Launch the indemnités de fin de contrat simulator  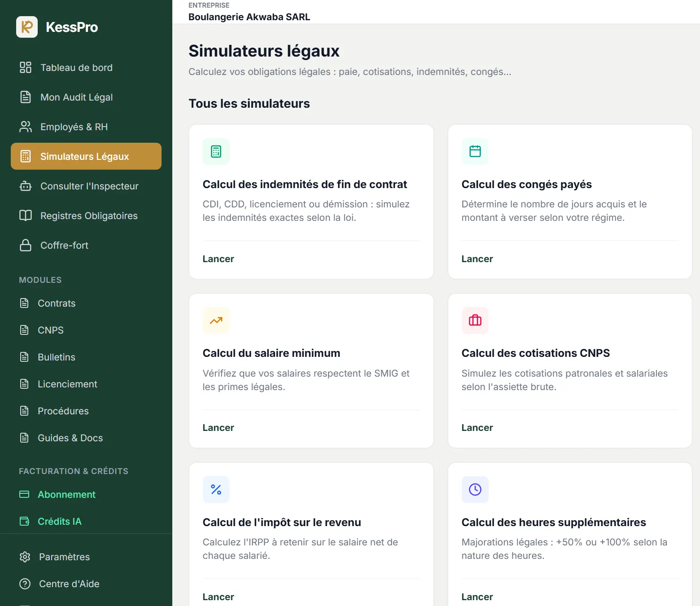[x=218, y=259]
